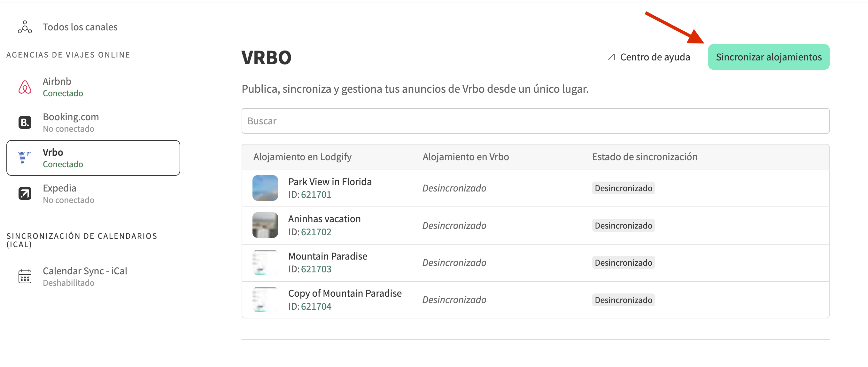Open the Park View in Florida thumbnail

click(x=265, y=188)
